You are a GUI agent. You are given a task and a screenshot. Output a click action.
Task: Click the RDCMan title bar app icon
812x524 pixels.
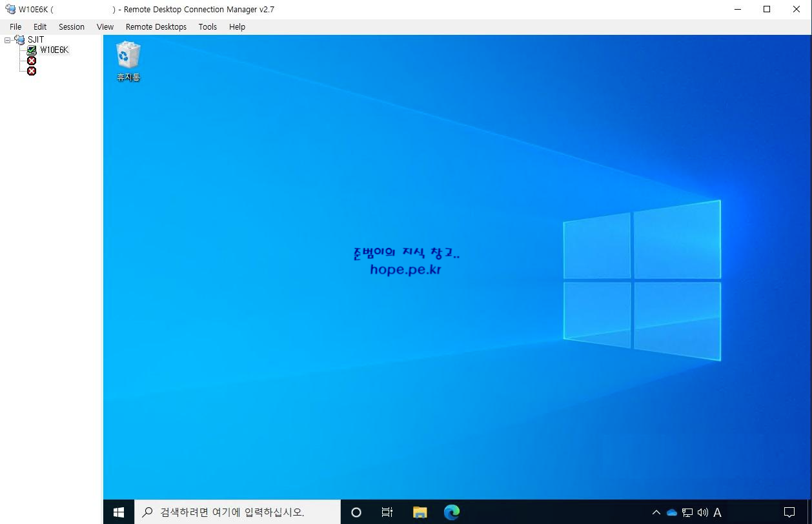coord(10,10)
